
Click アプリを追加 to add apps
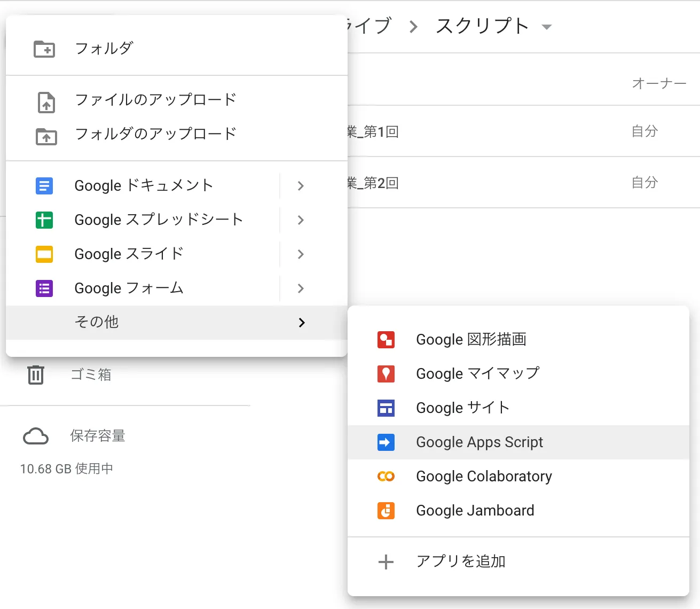(x=460, y=561)
